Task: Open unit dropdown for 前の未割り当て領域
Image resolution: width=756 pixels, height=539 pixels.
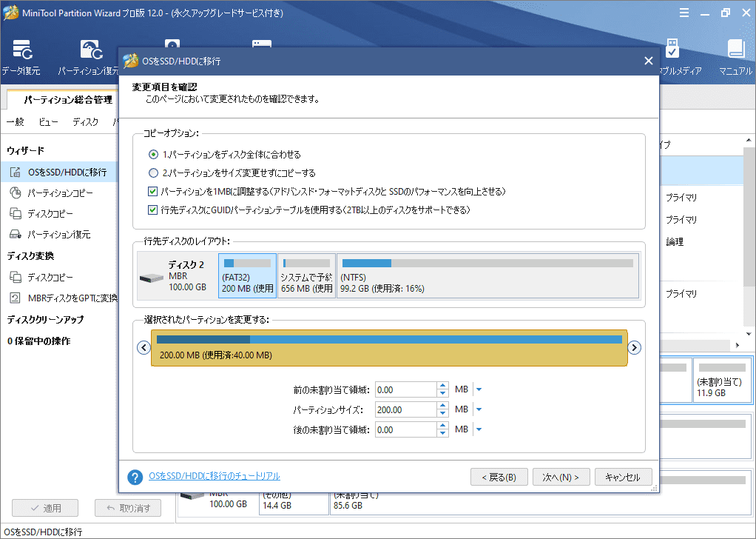Action: click(x=479, y=389)
